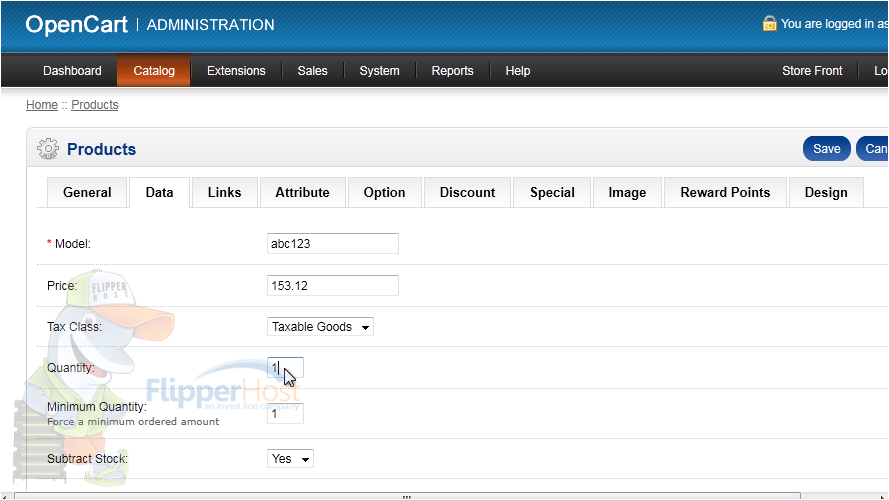Screen dimensions: 889x500
Task: Focus the Minimum Quantity input field
Action: coord(285,413)
